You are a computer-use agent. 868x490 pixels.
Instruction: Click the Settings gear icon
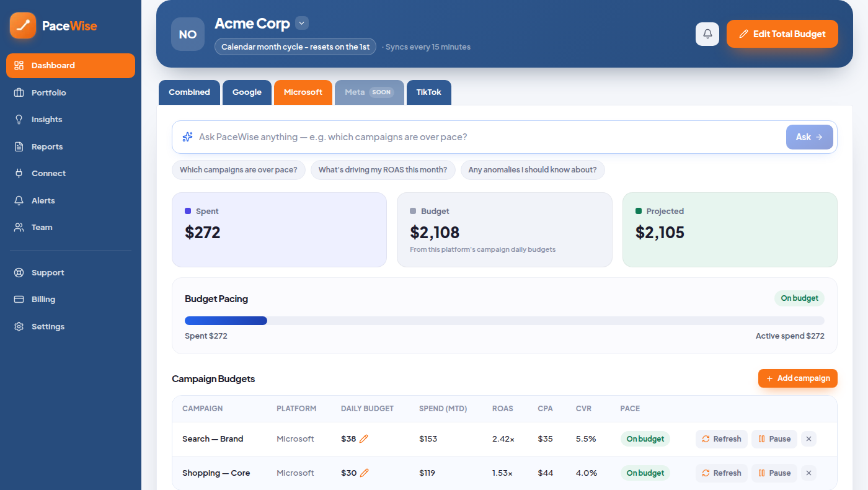19,326
